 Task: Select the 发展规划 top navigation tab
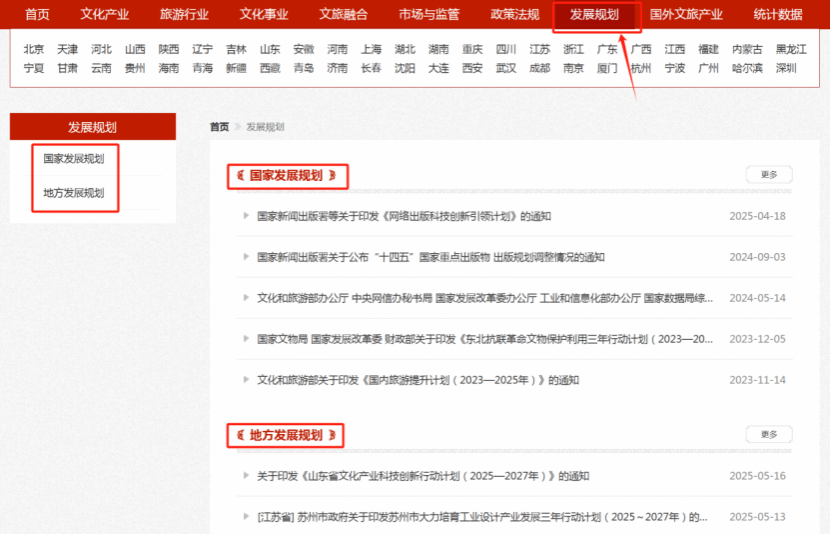point(594,14)
